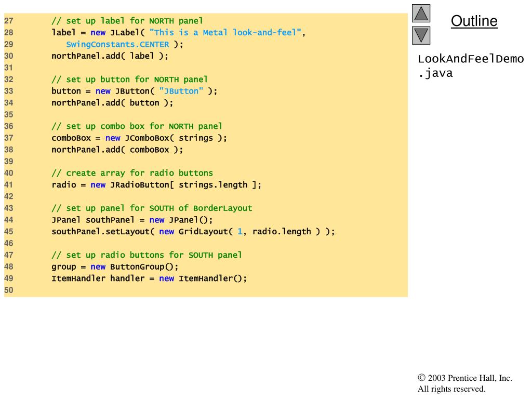Screen dimensions: 532x399
Task: Click the copyright 2003 Prentice Hall text
Action: [465, 378]
